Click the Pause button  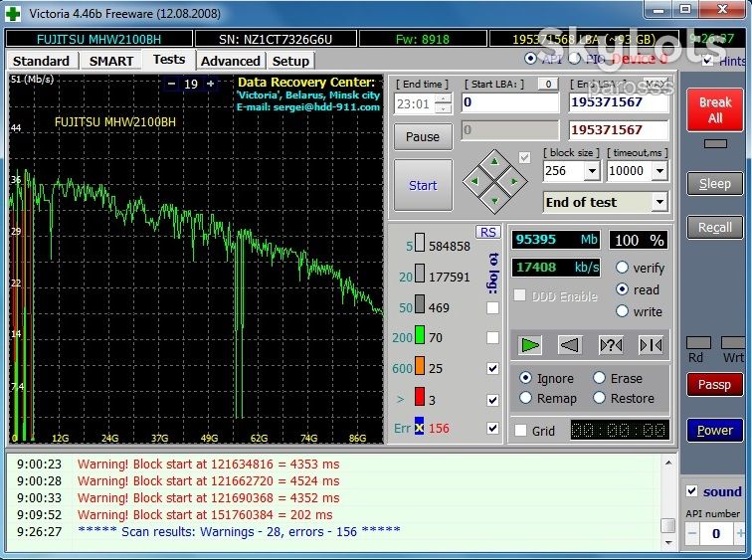tap(423, 136)
